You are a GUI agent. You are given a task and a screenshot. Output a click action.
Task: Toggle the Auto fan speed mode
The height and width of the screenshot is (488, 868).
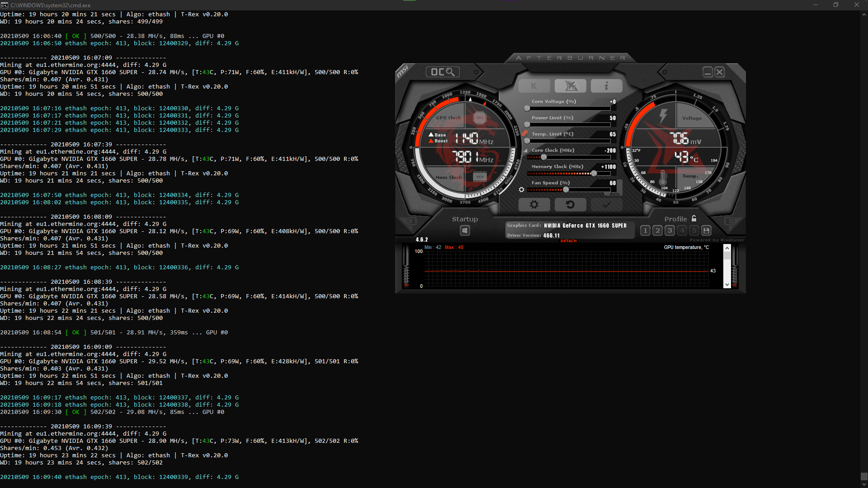[614, 194]
